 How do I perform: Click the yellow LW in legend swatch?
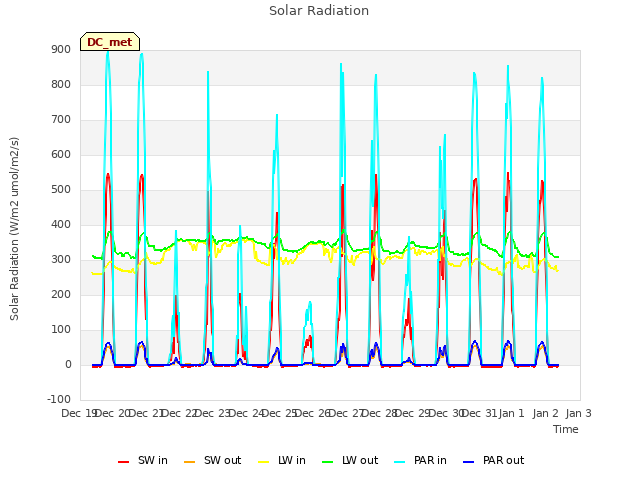click(x=264, y=462)
